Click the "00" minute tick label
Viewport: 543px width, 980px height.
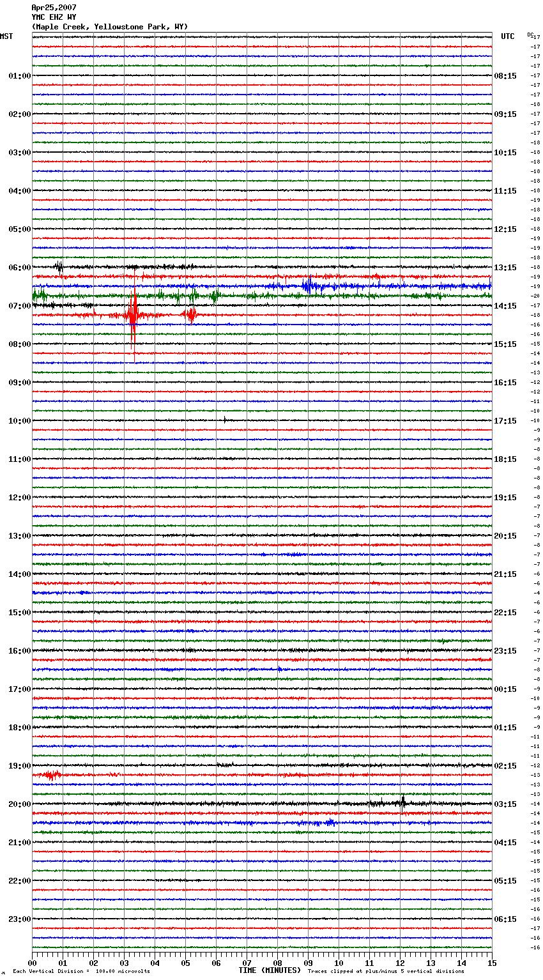click(33, 963)
